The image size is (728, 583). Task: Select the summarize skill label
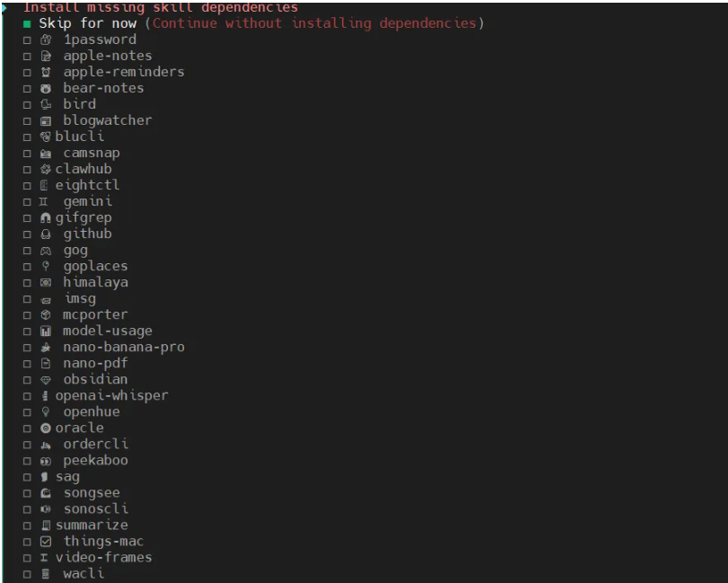click(x=92, y=525)
